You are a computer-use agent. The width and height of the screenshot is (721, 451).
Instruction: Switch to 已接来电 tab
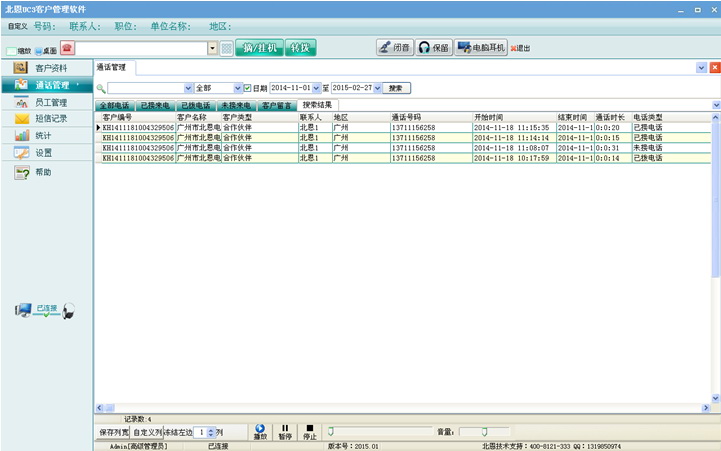pos(155,106)
